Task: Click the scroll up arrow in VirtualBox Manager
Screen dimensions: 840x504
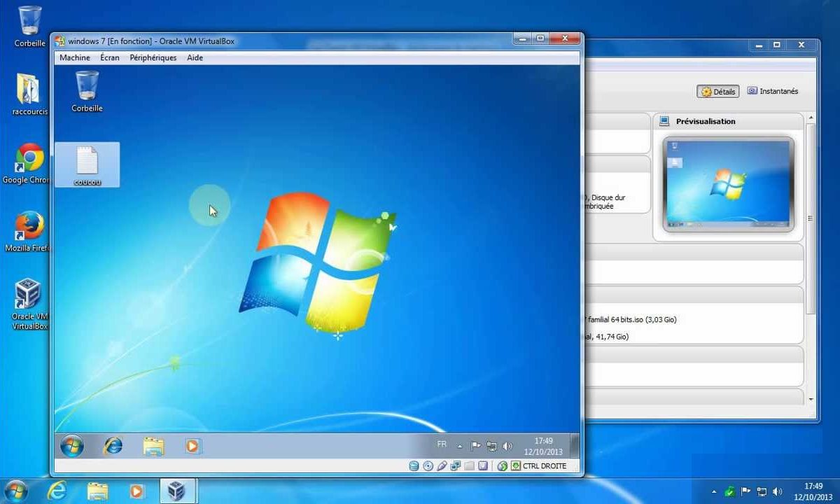Action: click(x=811, y=117)
